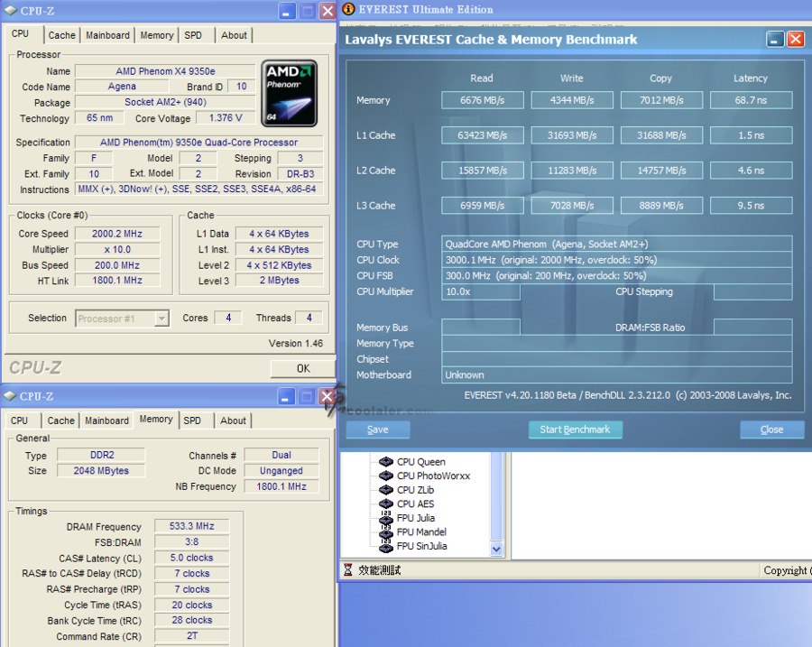Click the FPU Mandel benchmark icon
This screenshot has width=812, height=647.
point(386,531)
